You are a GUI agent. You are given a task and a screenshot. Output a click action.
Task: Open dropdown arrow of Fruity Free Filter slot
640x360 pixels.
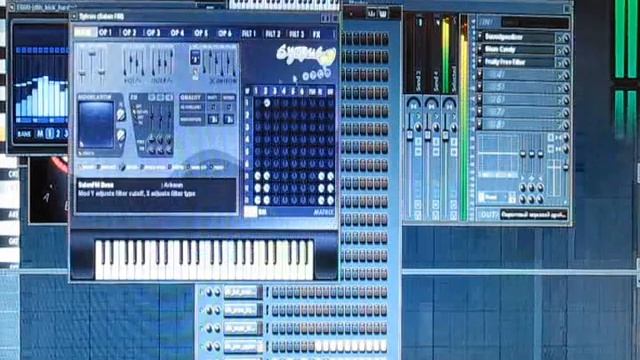[x=480, y=62]
